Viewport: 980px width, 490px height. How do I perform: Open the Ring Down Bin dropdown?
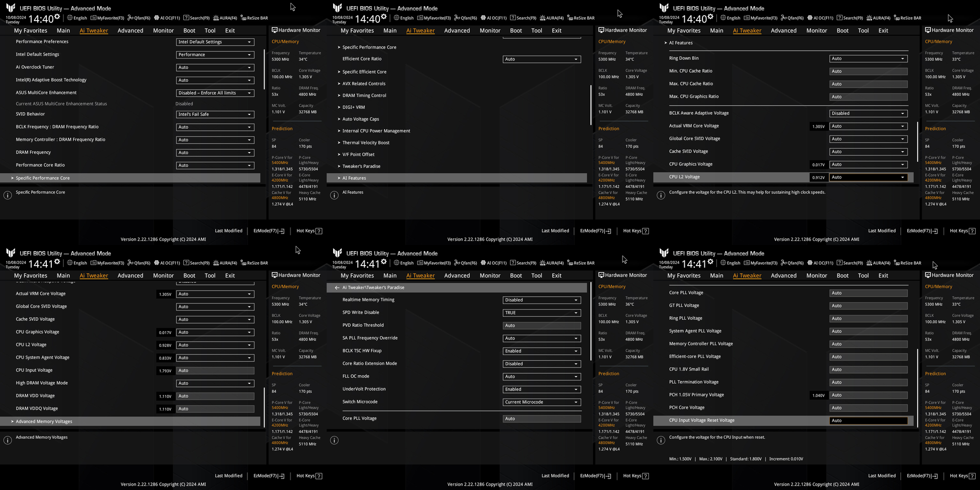click(868, 59)
